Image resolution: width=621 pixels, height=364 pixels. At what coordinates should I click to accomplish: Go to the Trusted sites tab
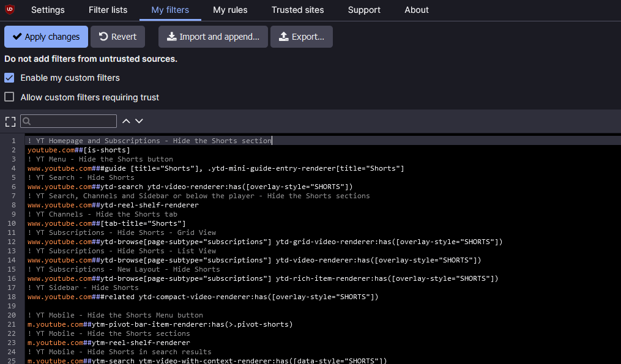(298, 10)
